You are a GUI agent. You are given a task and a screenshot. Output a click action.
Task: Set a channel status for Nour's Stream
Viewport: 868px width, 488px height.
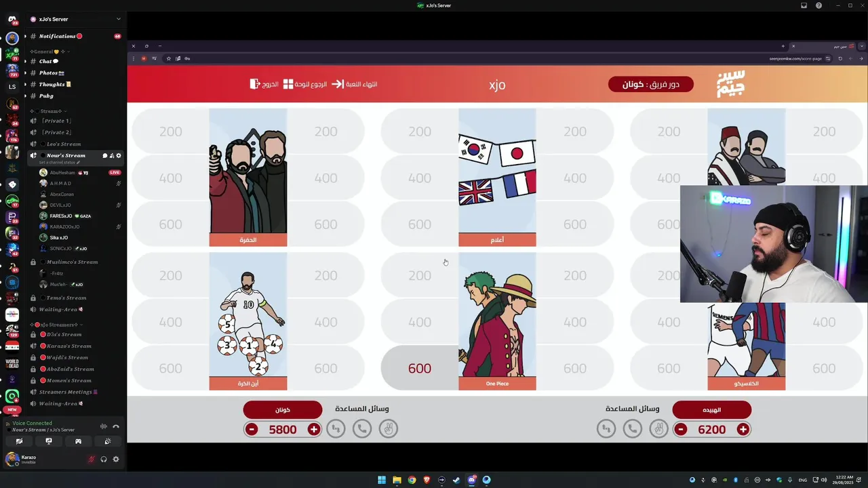point(59,163)
